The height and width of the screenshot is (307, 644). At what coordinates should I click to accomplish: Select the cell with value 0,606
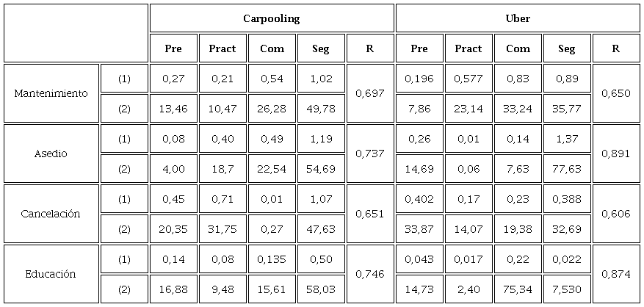pyautogui.click(x=615, y=214)
